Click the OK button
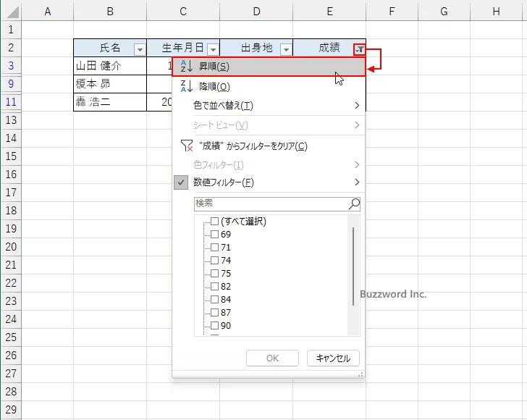Screen dimensions: 527x420 click(272, 358)
